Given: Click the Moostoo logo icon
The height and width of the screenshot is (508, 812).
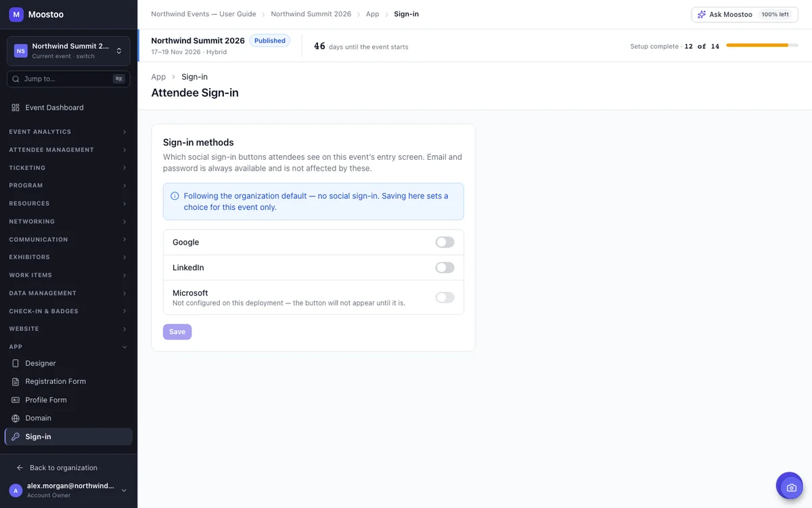Looking at the screenshot, I should pyautogui.click(x=16, y=14).
